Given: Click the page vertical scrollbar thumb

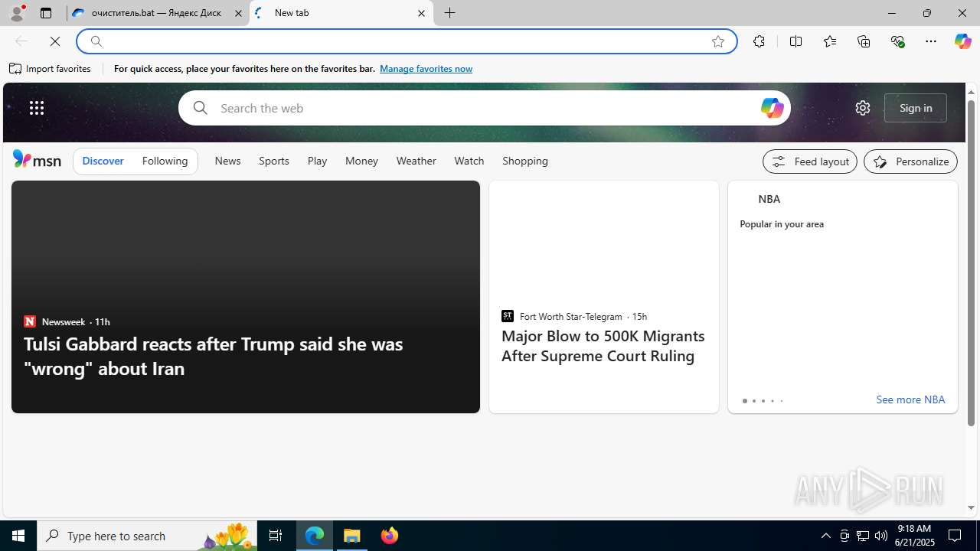Looking at the screenshot, I should (971, 262).
